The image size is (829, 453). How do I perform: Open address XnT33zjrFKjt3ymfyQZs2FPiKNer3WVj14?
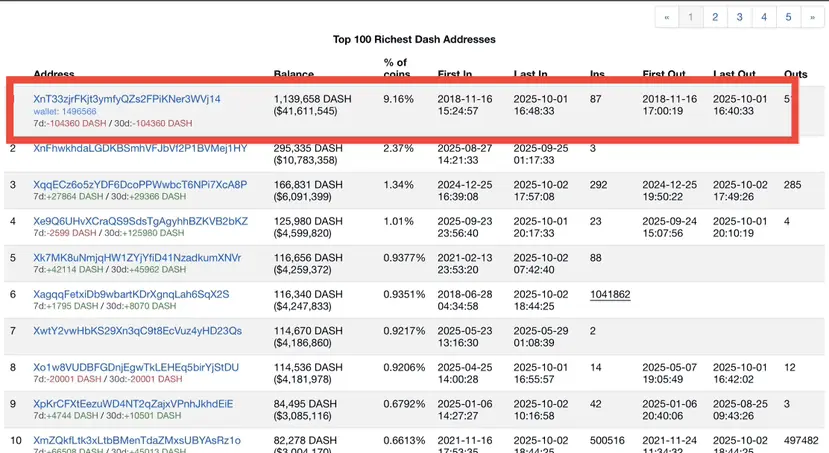[127, 99]
